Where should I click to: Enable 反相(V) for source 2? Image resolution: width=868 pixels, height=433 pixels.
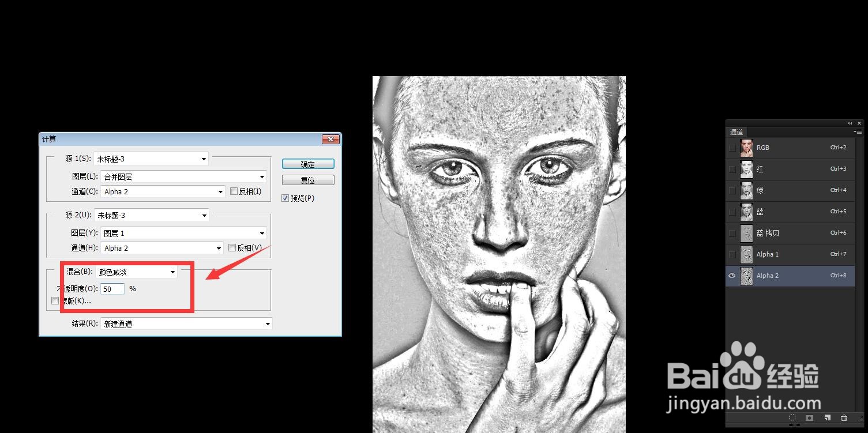232,248
